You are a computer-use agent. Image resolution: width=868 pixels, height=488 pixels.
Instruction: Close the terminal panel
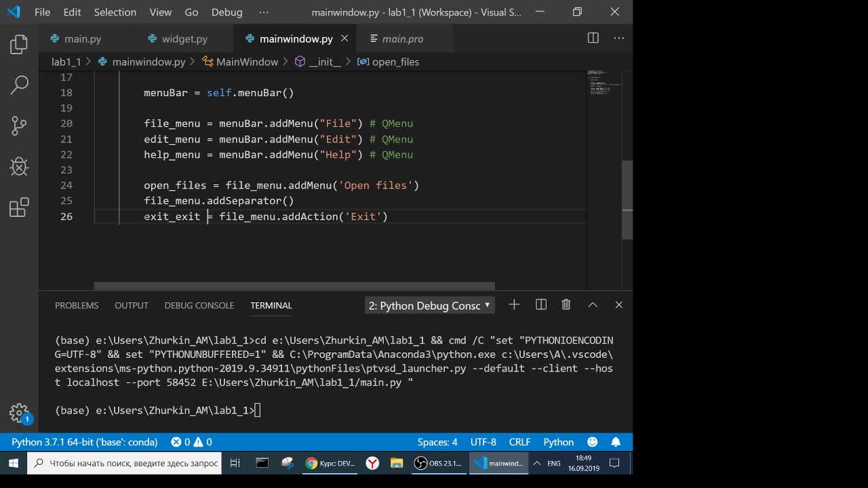click(618, 305)
